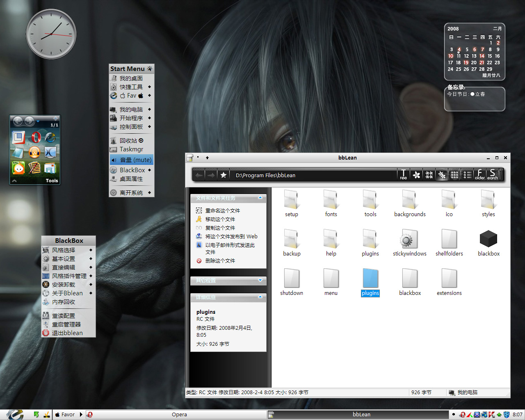Click the 8:07 taskbar clock
525x420 pixels.
(518, 415)
